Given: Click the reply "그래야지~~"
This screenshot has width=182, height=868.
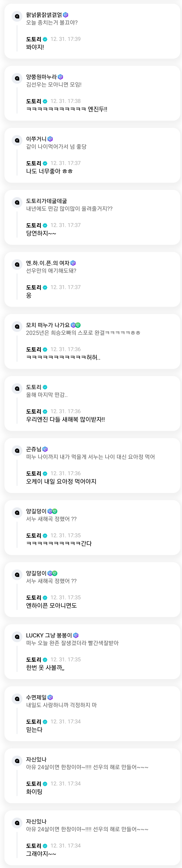Looking at the screenshot, I should [41, 854].
